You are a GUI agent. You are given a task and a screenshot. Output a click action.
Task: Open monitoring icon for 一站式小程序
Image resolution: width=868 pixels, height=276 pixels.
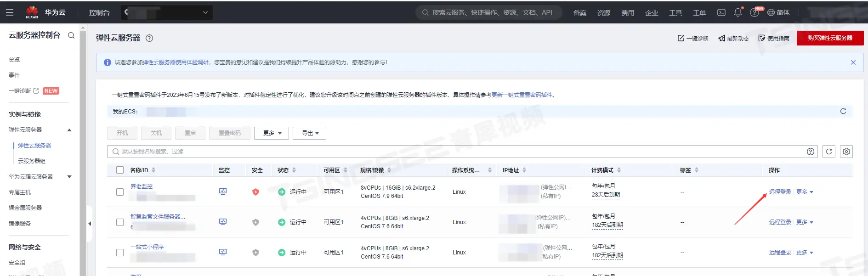click(x=223, y=252)
